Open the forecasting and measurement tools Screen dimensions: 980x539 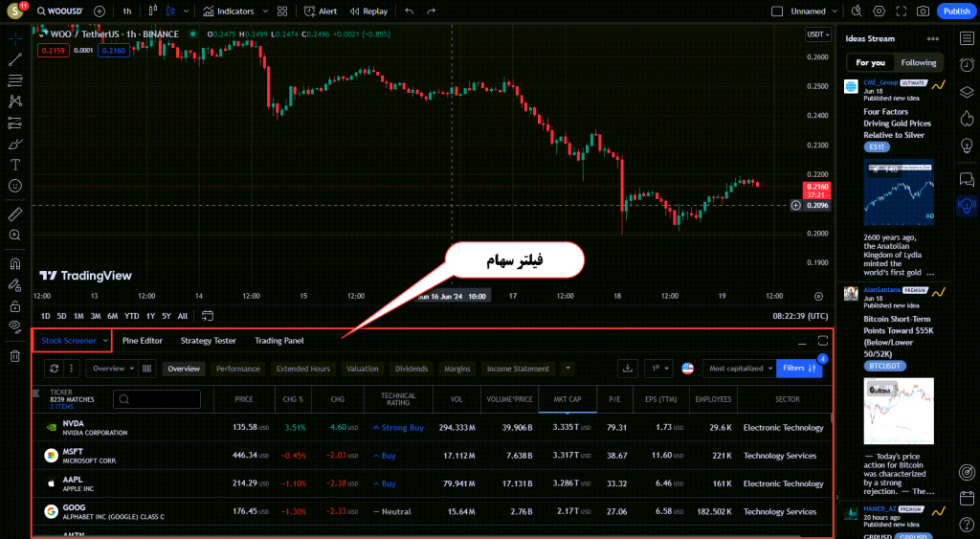coord(15,124)
